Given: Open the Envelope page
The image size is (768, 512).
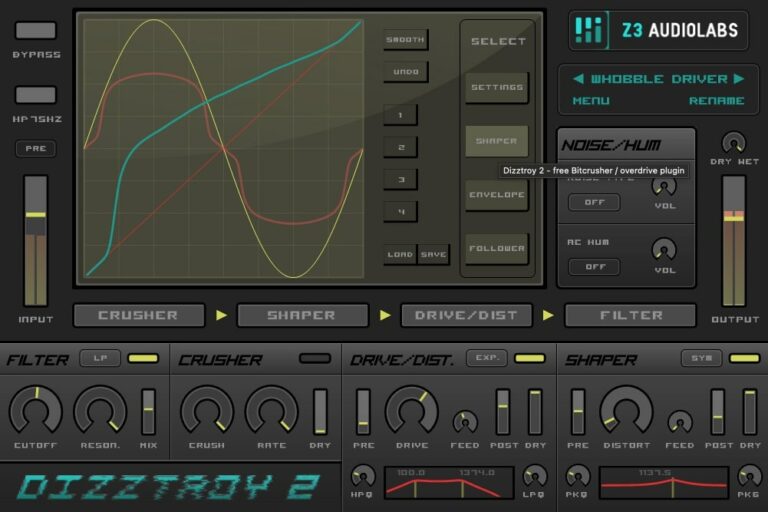Looking at the screenshot, I should pyautogui.click(x=497, y=195).
